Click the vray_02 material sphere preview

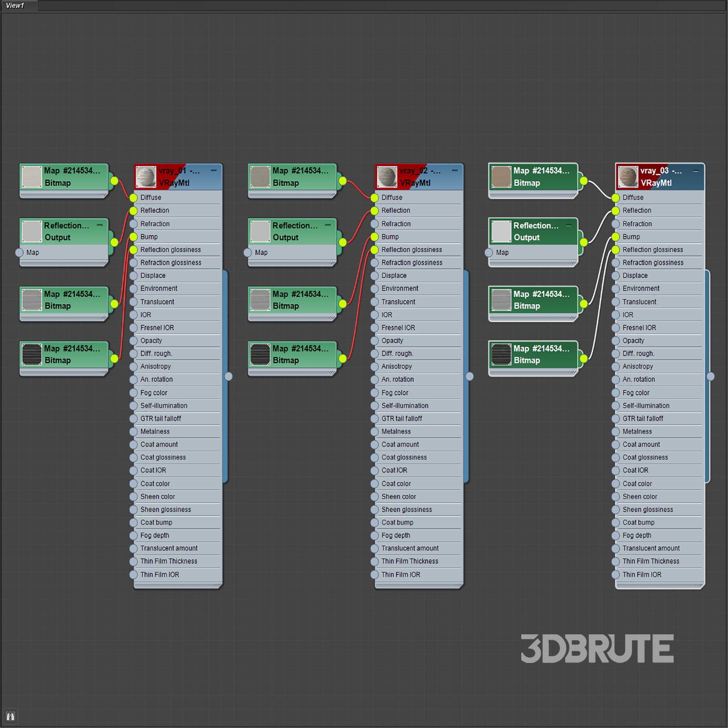(x=387, y=177)
